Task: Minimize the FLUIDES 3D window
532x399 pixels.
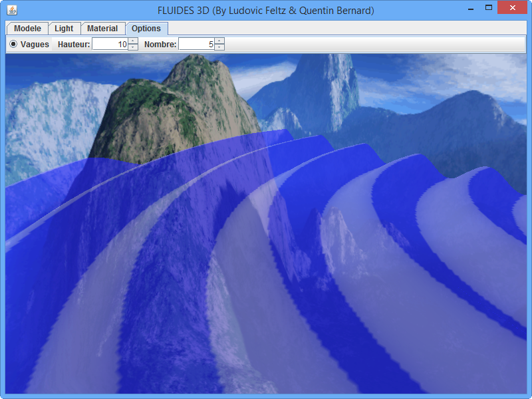Action: pos(471,9)
